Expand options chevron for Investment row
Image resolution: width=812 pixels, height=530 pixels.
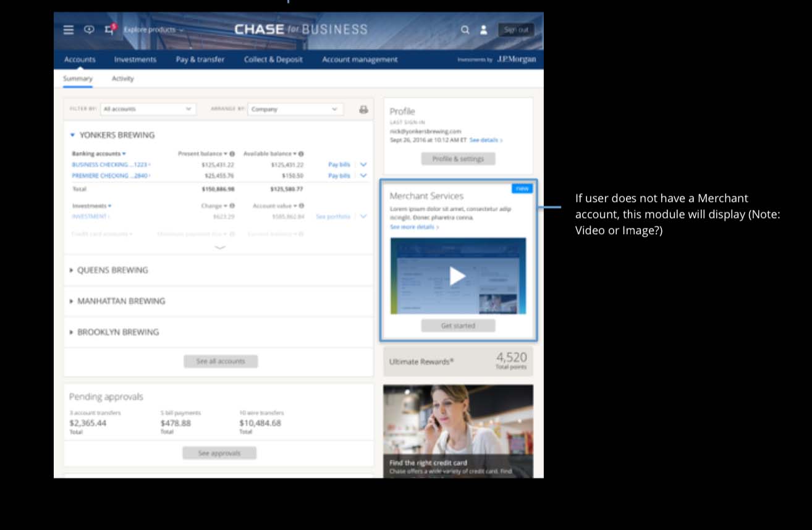[x=363, y=217]
